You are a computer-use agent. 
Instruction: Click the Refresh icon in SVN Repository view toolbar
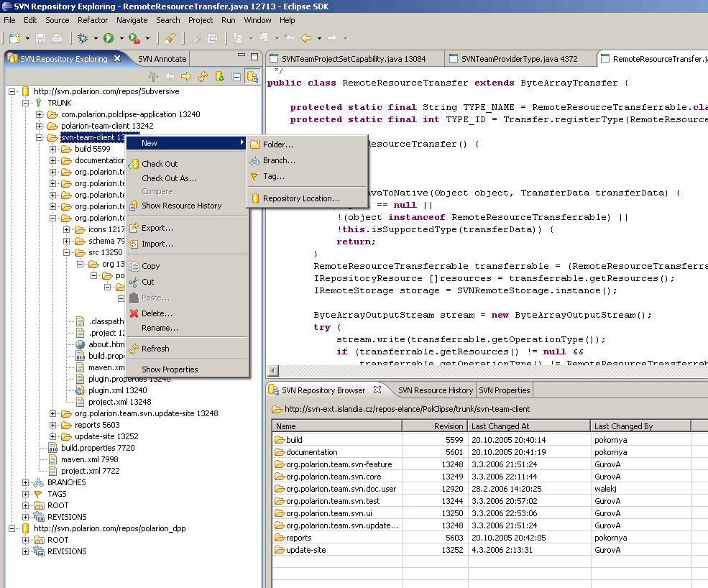point(203,76)
